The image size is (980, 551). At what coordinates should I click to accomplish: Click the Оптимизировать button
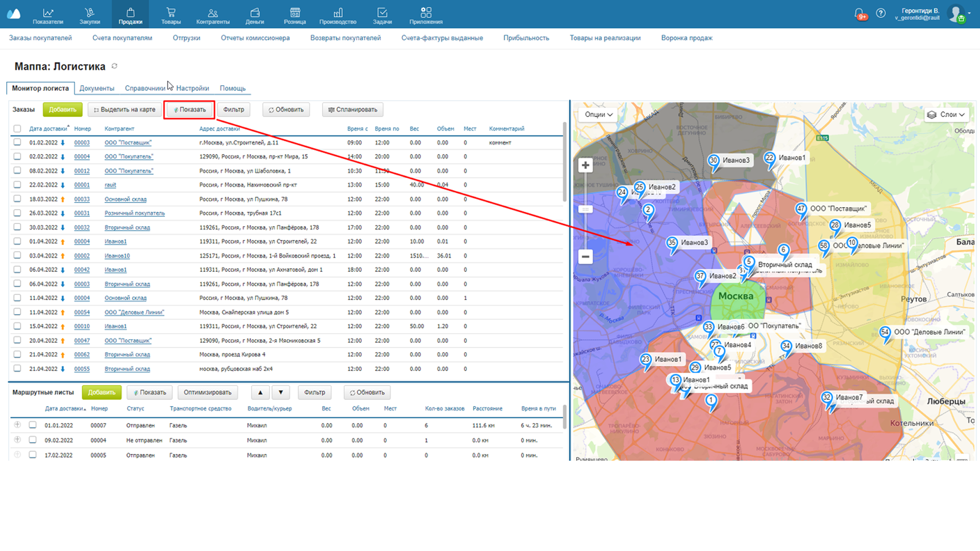tap(207, 392)
